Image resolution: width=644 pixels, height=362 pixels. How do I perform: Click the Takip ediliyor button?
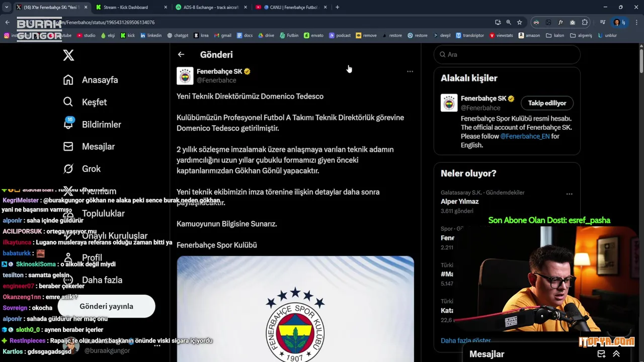point(547,103)
